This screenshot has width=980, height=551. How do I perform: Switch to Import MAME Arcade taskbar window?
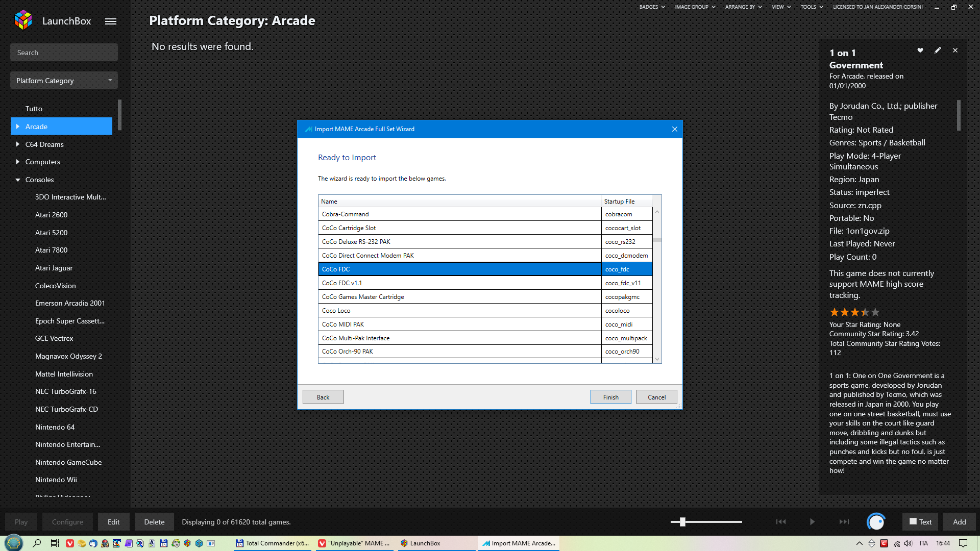pos(519,543)
